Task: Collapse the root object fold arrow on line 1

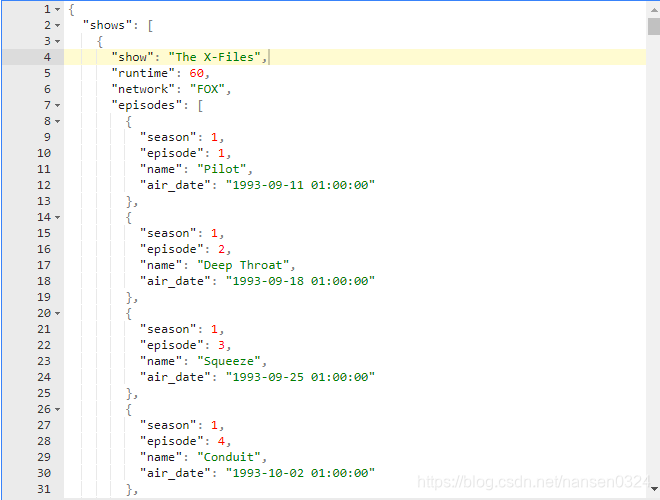Action: [x=58, y=9]
